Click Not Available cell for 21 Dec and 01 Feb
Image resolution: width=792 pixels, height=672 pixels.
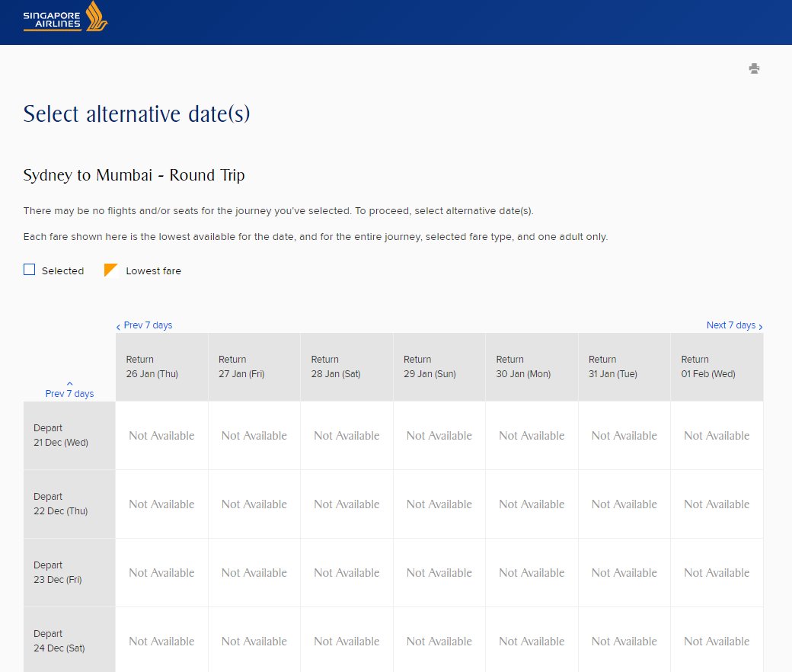point(717,436)
